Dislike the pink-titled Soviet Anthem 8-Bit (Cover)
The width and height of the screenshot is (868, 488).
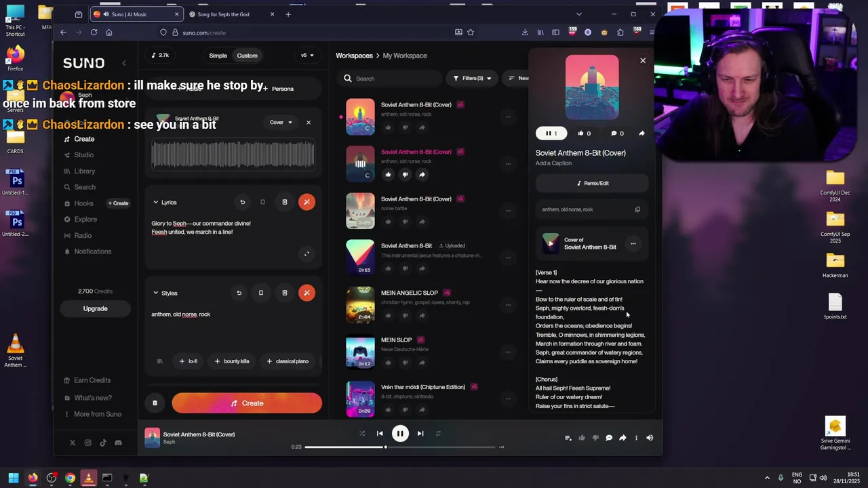(x=405, y=175)
